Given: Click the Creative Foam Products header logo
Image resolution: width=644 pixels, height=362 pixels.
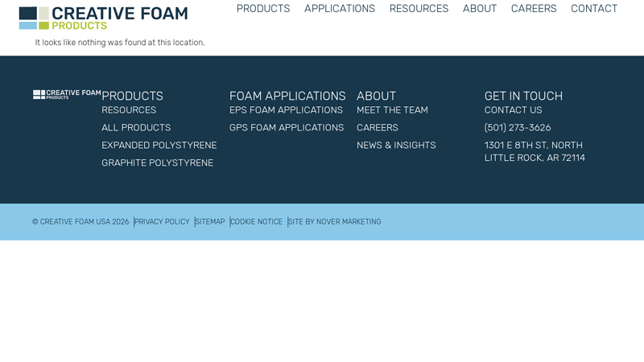Looking at the screenshot, I should (103, 18).
